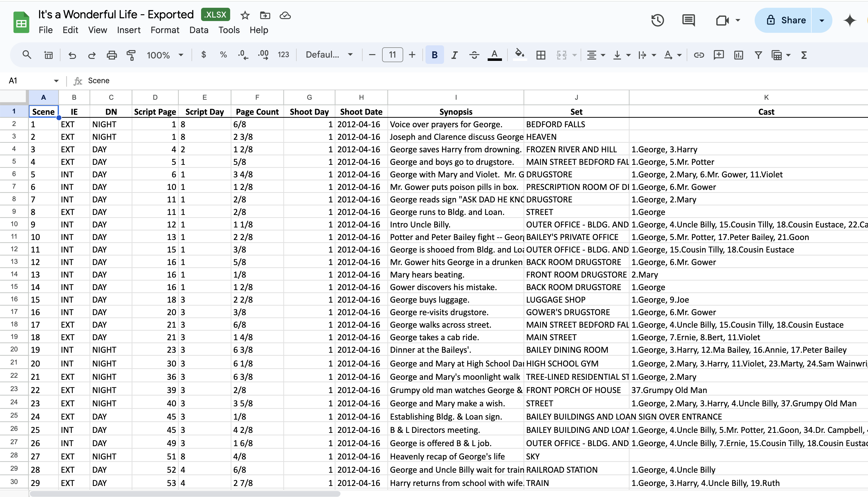Open the Name box dropdown arrow

[56, 81]
